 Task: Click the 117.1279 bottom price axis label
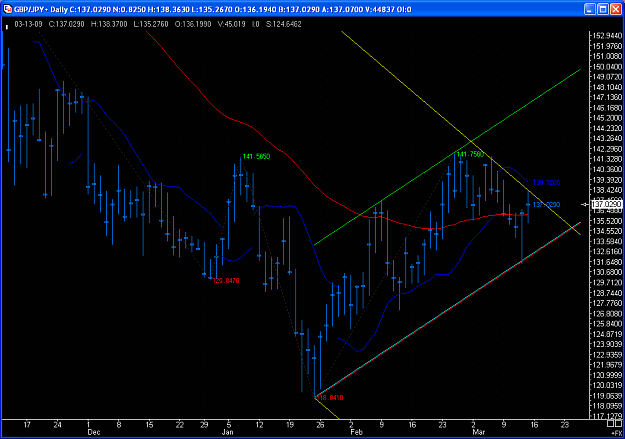607,416
